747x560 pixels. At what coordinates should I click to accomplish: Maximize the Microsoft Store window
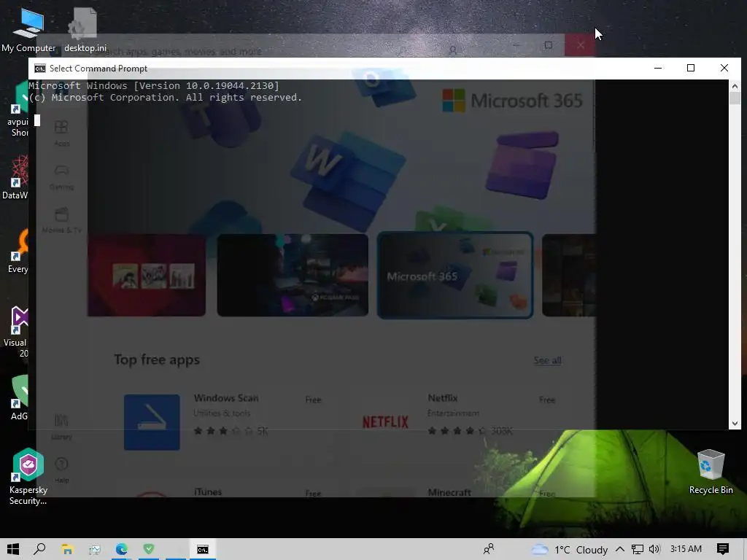point(549,45)
